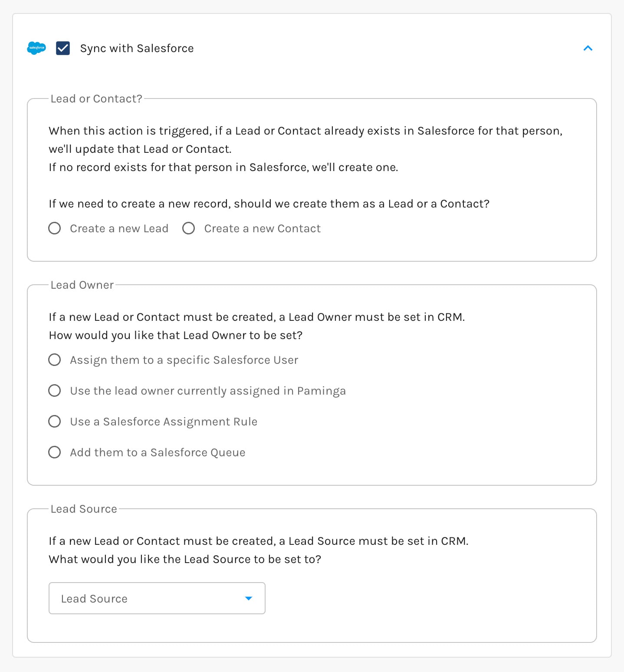Click the "Use a Salesforce Assignment Rule" label text

click(164, 422)
